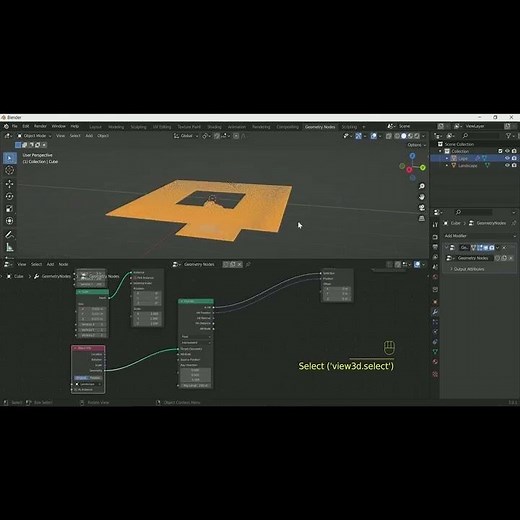Collapse the Collection tree in outliner
The width and height of the screenshot is (520, 520).
pyautogui.click(x=440, y=151)
